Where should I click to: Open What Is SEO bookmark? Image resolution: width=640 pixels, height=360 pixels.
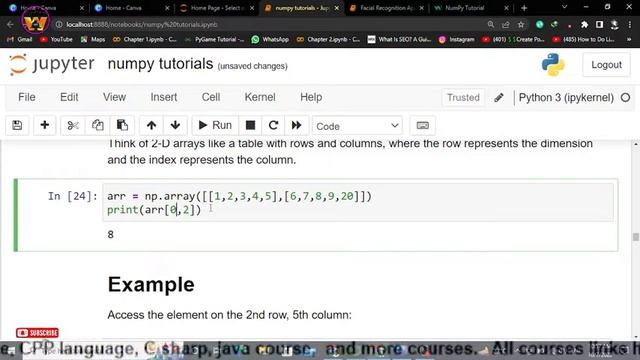pos(400,39)
